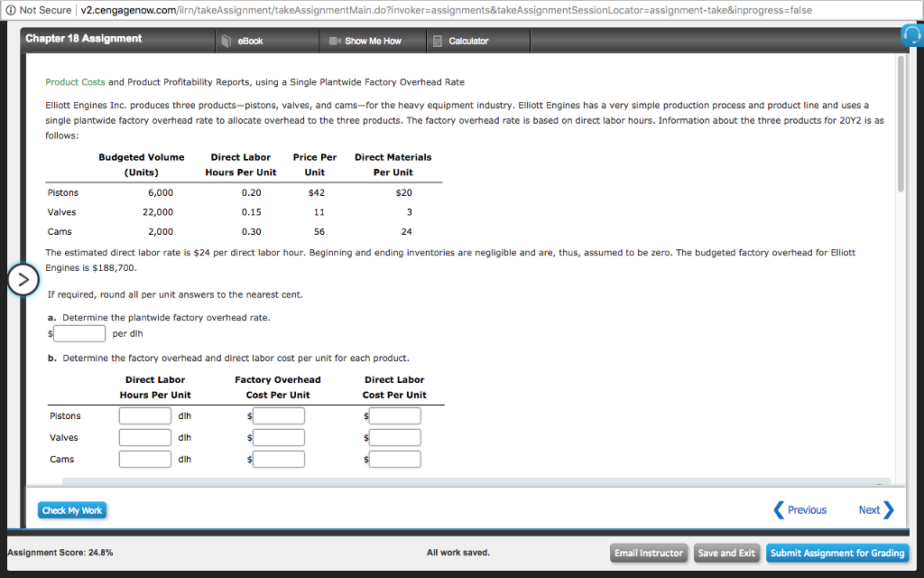924x578 pixels.
Task: Click the Not Secure info icon
Action: pyautogui.click(x=10, y=10)
